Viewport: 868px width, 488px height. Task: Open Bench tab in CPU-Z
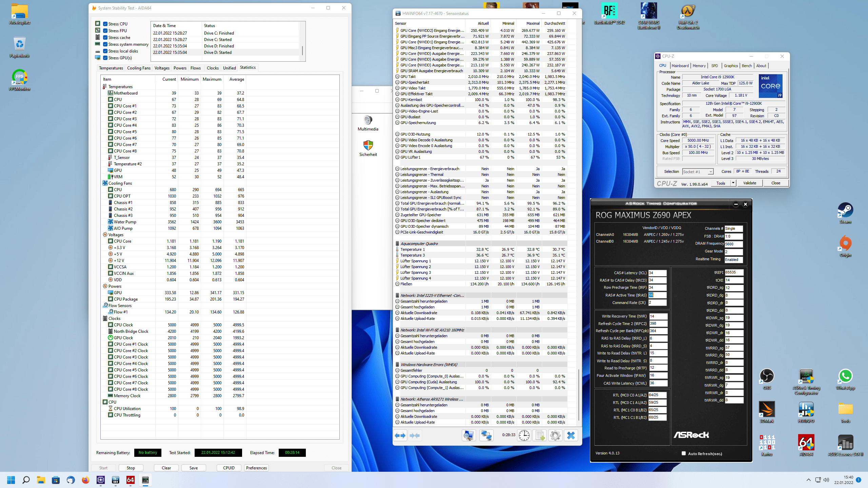click(747, 66)
